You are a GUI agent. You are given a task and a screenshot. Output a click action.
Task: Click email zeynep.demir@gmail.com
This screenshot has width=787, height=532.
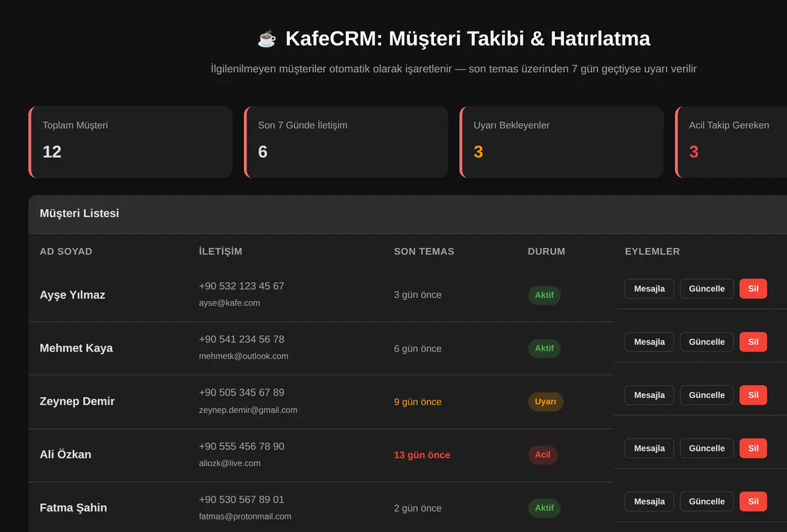click(248, 410)
